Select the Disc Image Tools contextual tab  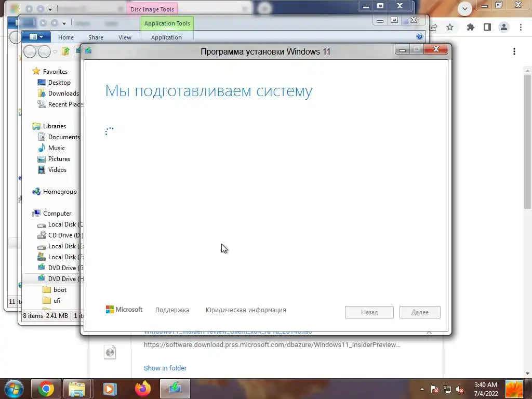pos(152,9)
